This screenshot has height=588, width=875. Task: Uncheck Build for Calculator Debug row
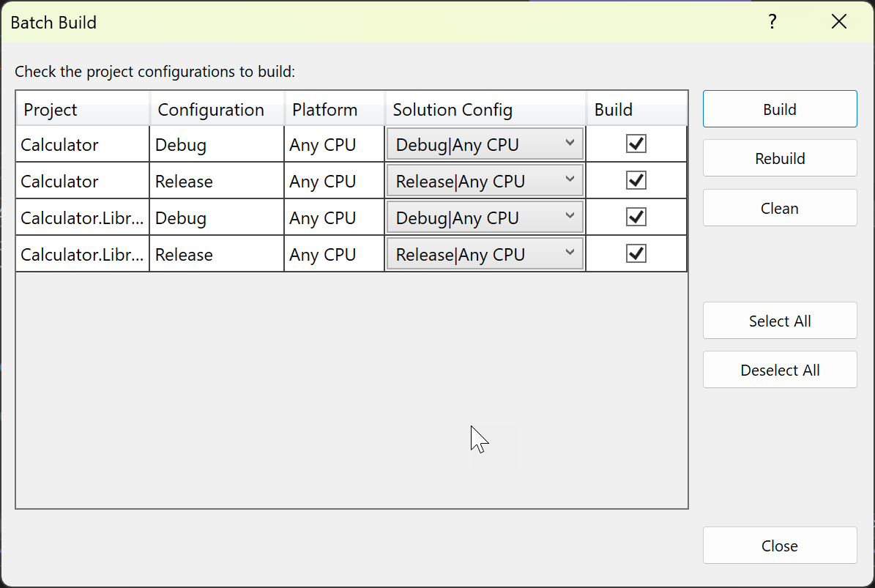[x=636, y=144]
